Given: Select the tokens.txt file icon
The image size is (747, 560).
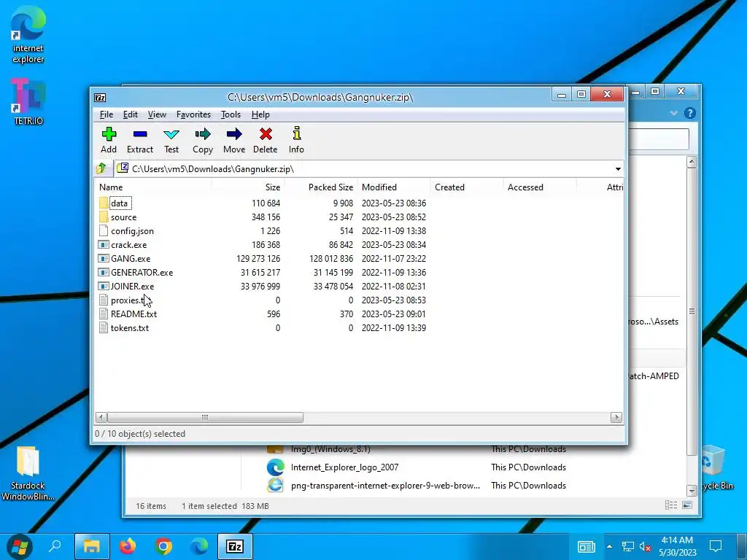Looking at the screenshot, I should coord(104,327).
